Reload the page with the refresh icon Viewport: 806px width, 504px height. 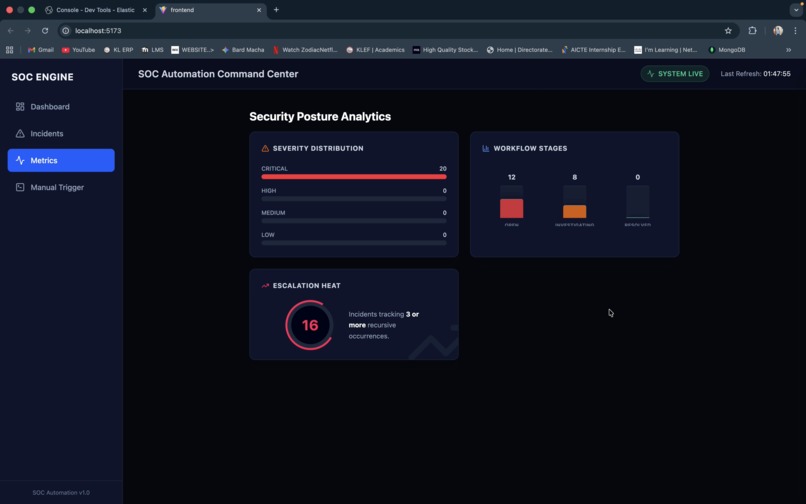[x=45, y=31]
